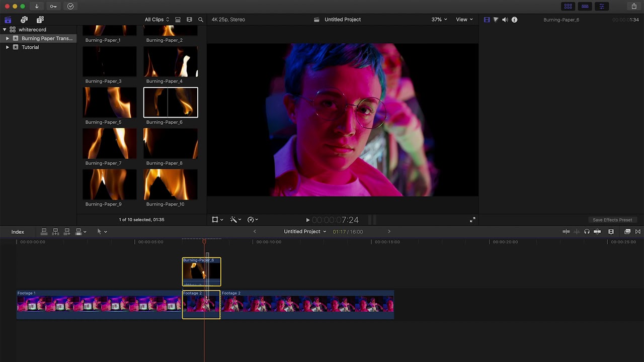Open the Transform tool dropdown below viewer
This screenshot has width=644, height=362.
[x=217, y=220]
